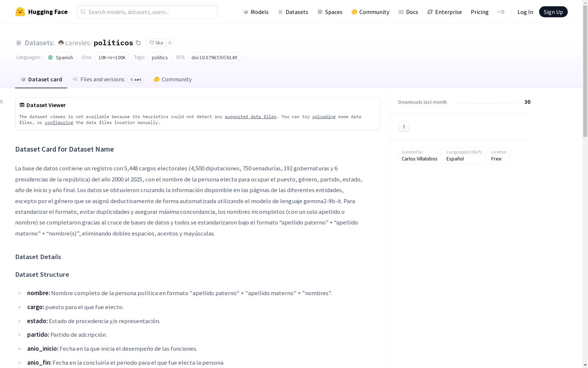Open the three-dot more options menu
Viewport: 588px width, 368px height.
[404, 127]
